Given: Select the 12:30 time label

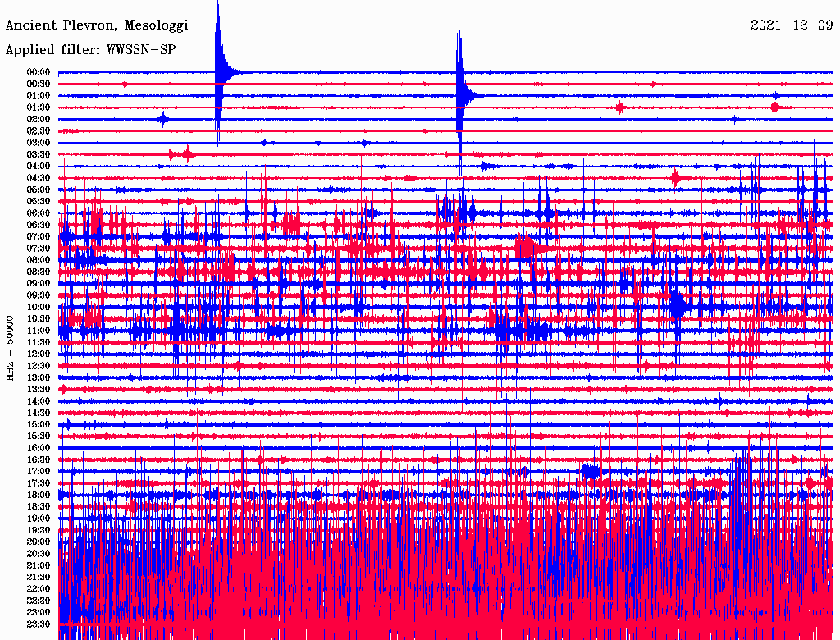Looking at the screenshot, I should [x=39, y=366].
